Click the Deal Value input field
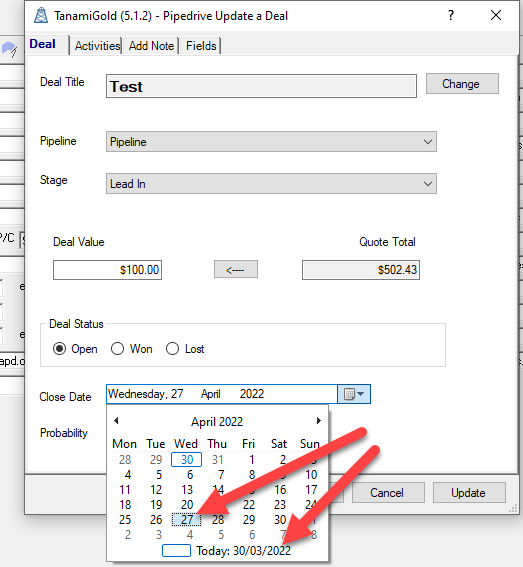This screenshot has width=523, height=567. [107, 270]
